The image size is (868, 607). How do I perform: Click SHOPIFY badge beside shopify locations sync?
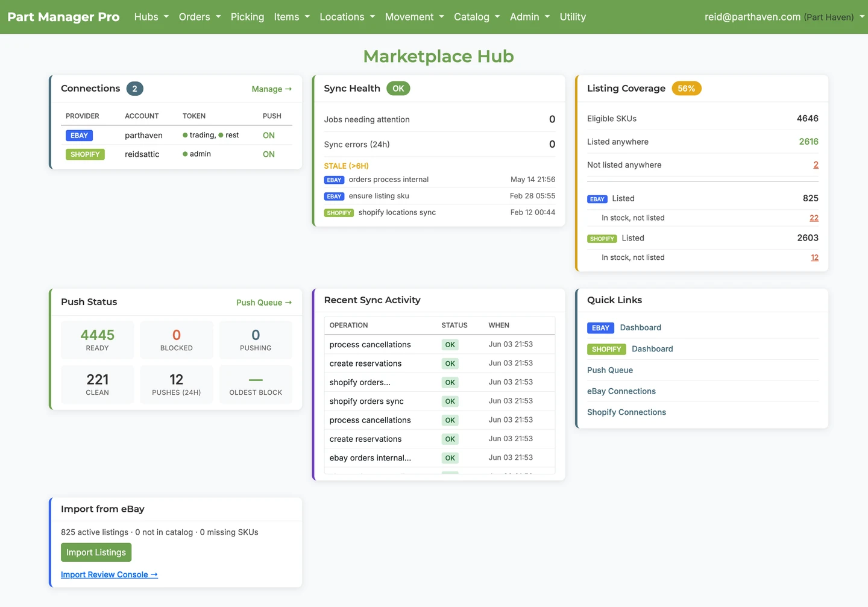pyautogui.click(x=339, y=213)
